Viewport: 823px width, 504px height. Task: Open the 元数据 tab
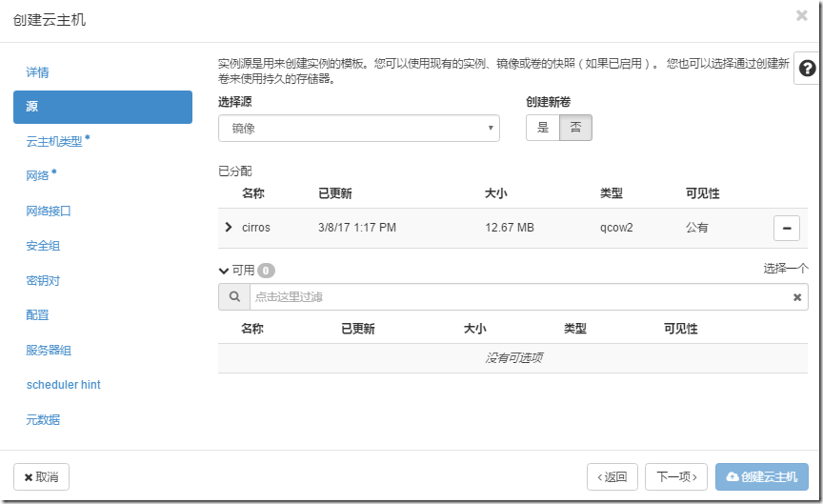coord(43,419)
